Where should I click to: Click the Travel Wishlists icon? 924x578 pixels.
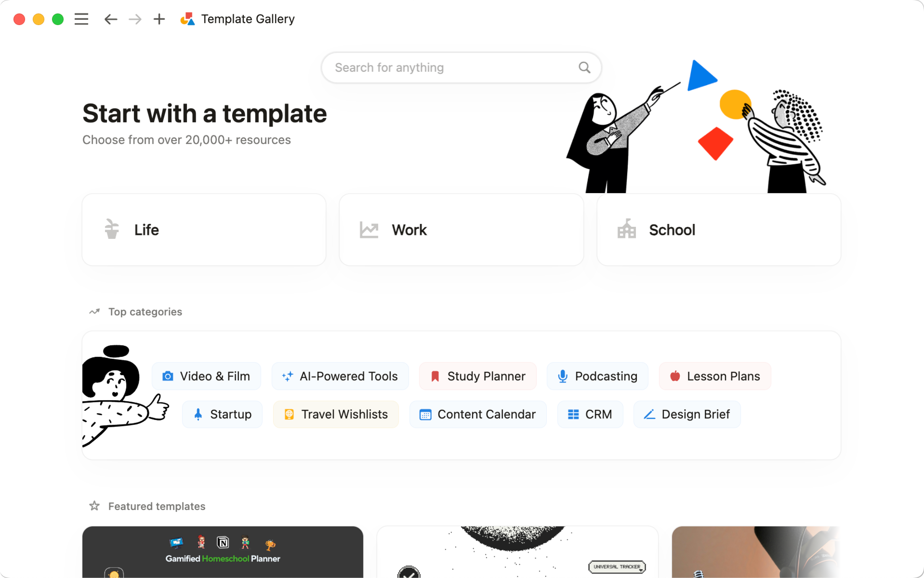pyautogui.click(x=289, y=413)
